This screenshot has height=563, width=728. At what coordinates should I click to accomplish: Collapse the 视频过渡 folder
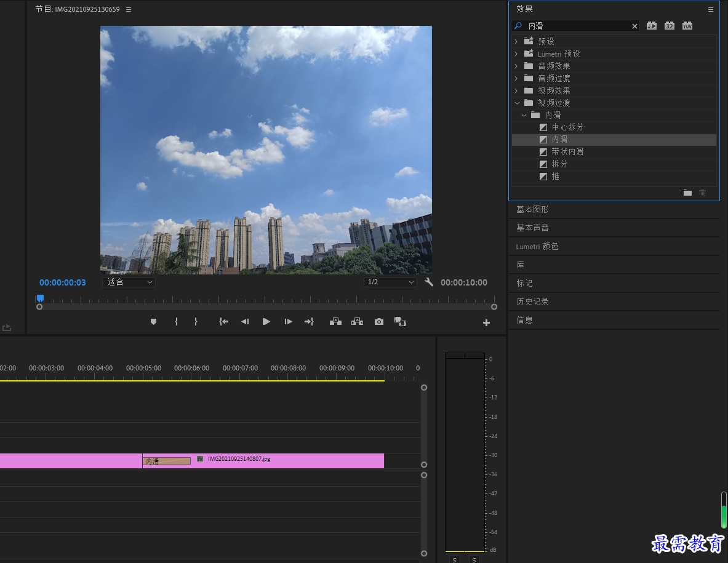click(x=517, y=103)
